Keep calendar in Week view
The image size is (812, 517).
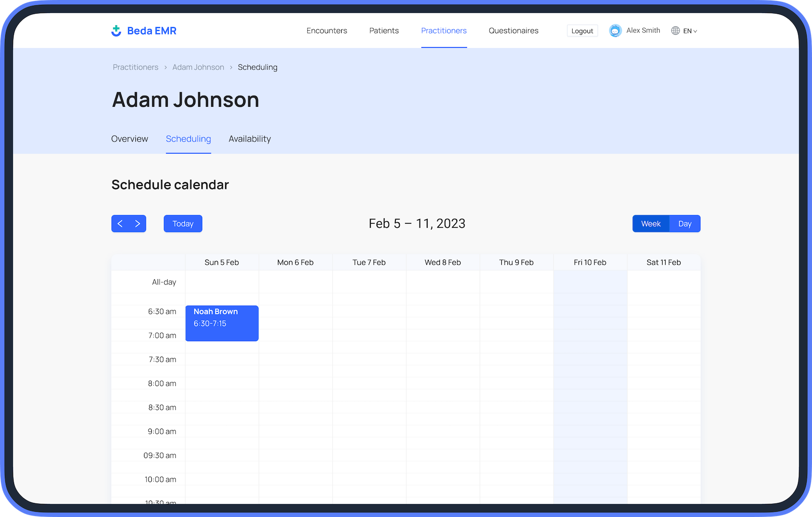click(651, 223)
